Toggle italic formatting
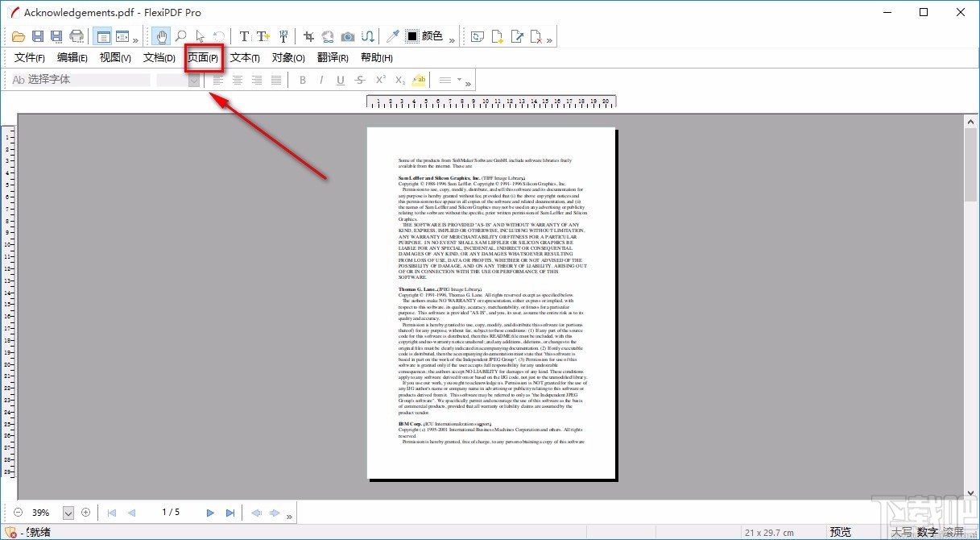The width and height of the screenshot is (980, 540). point(321,80)
